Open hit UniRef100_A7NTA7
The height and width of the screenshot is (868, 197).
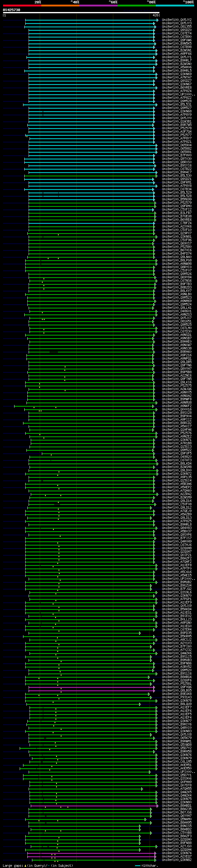[x=176, y=78]
